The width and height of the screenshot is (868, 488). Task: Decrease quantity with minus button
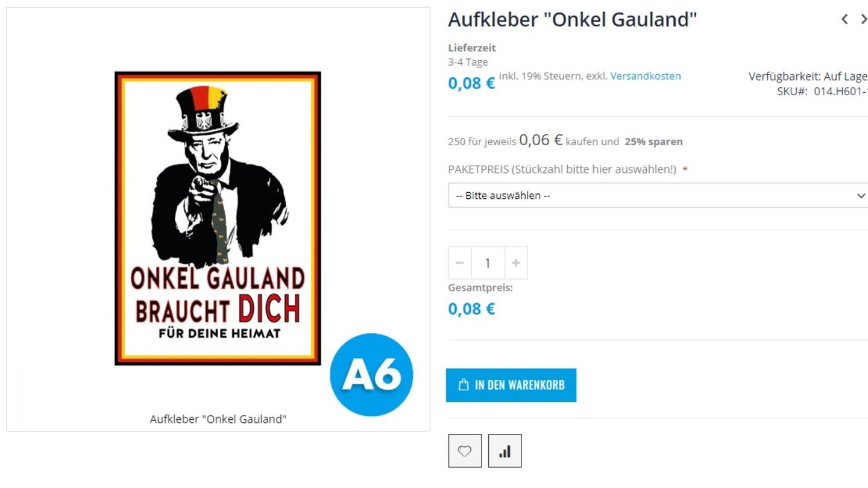460,263
